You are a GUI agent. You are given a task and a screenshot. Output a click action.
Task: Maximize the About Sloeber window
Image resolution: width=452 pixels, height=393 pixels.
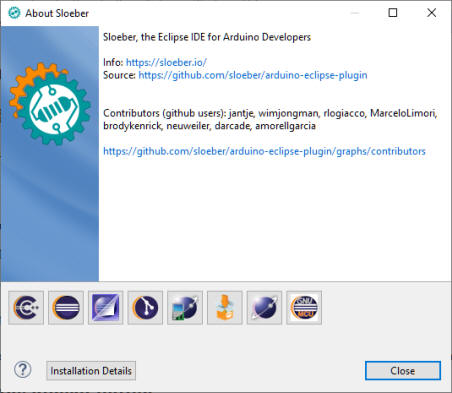pos(393,13)
